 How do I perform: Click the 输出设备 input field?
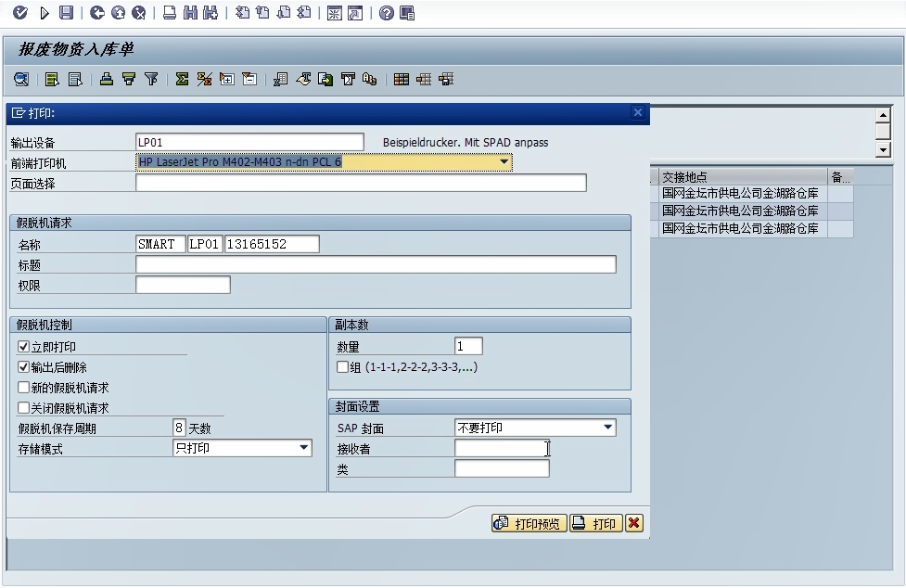249,143
